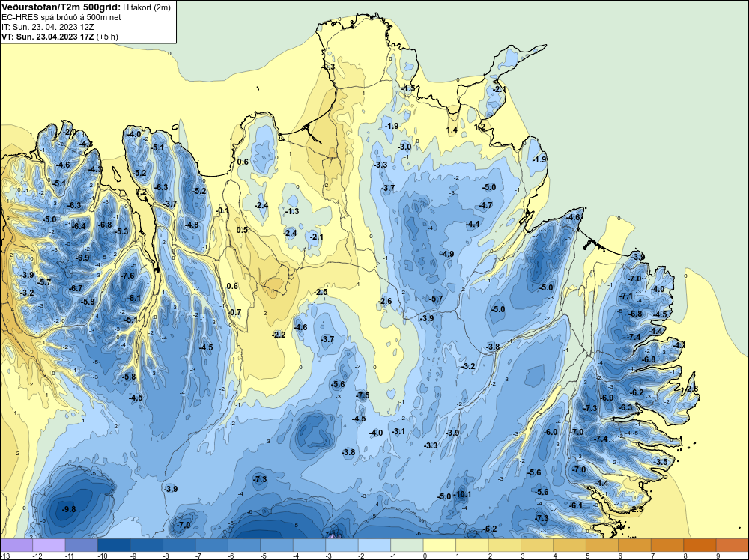Select the -1.3 temperature label

292,211
